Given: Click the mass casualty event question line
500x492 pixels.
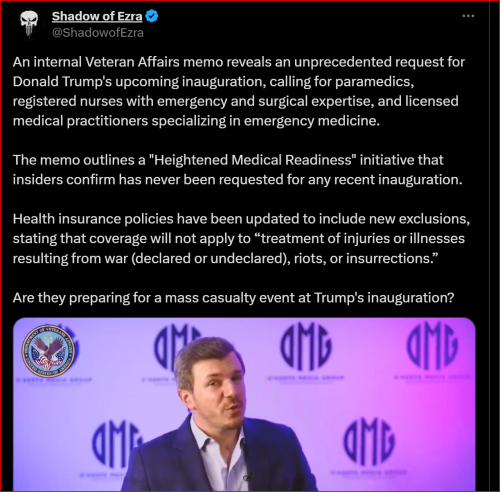Looking at the screenshot, I should [x=234, y=297].
